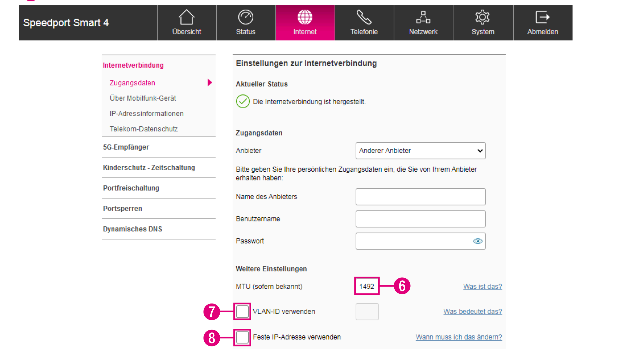The width and height of the screenshot is (627, 364).
Task: Open the Anbieter dropdown
Action: tap(421, 151)
